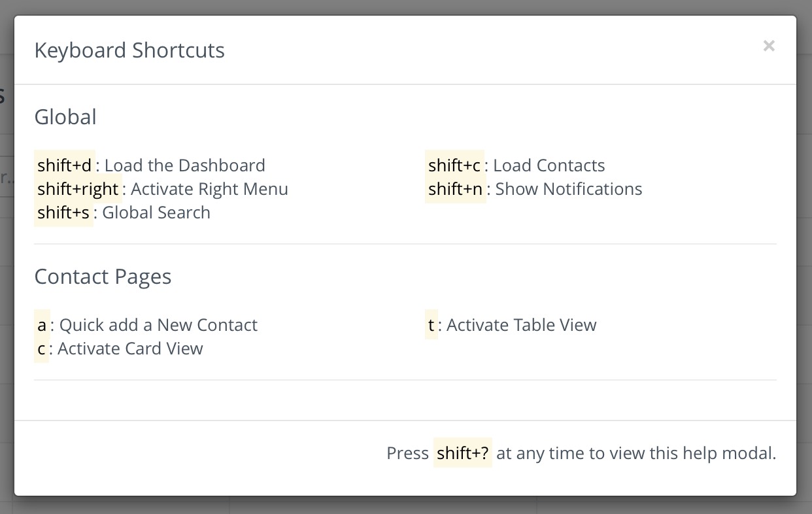Select the 'Contact Pages' section heading
This screenshot has width=812, height=514.
pos(103,276)
